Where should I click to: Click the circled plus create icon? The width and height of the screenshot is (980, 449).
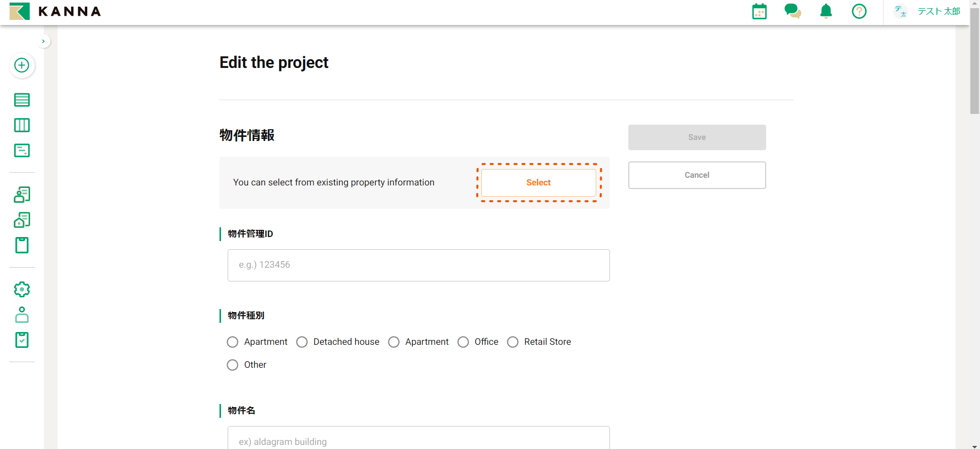pyautogui.click(x=22, y=65)
